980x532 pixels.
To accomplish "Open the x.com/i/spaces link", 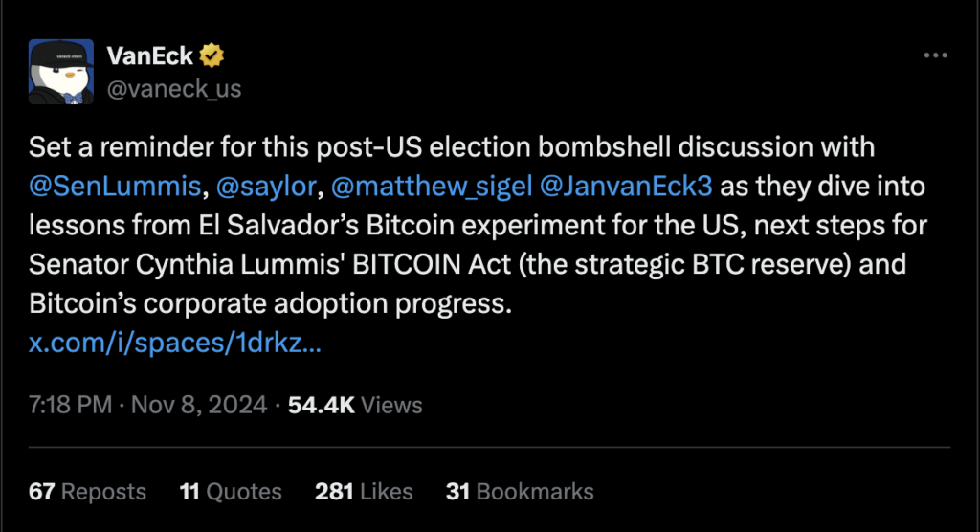I will click(x=175, y=344).
